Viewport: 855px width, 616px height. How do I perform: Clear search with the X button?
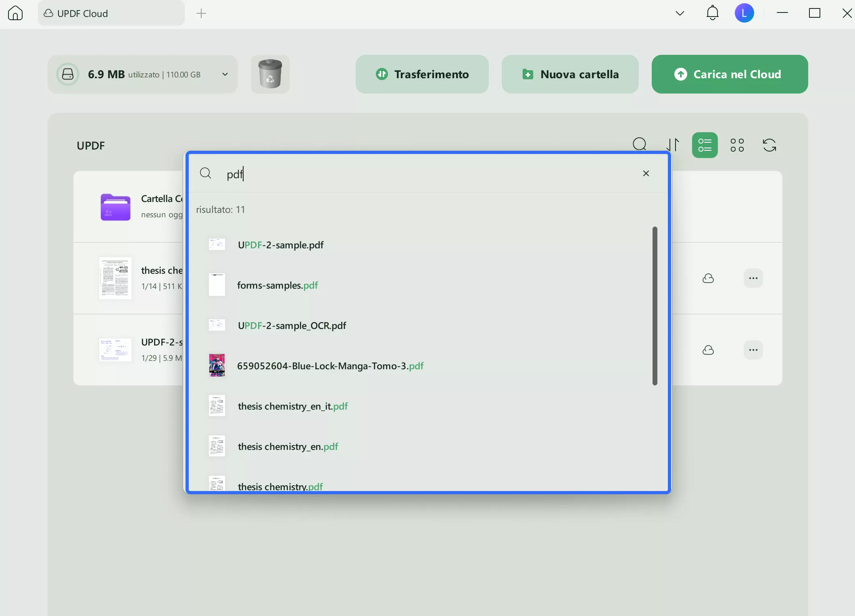point(646,173)
